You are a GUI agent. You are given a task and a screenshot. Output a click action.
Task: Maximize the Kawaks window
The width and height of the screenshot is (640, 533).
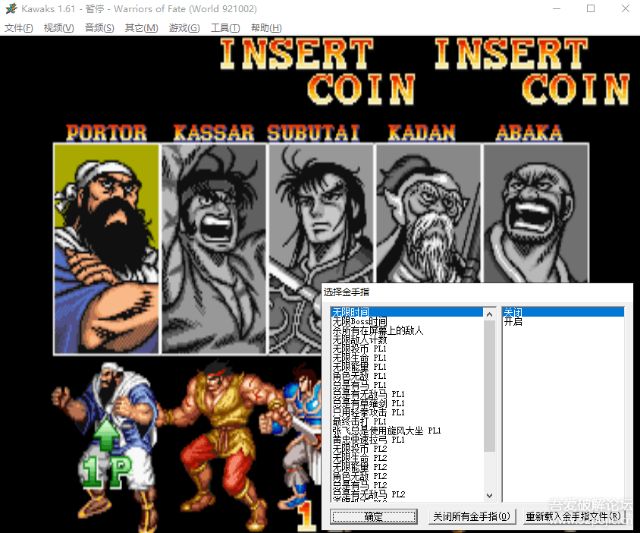coord(591,9)
